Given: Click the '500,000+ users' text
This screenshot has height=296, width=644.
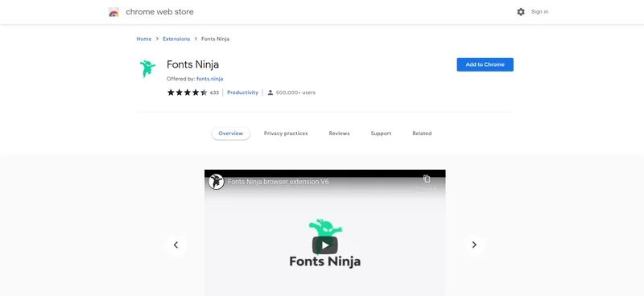Looking at the screenshot, I should point(295,92).
